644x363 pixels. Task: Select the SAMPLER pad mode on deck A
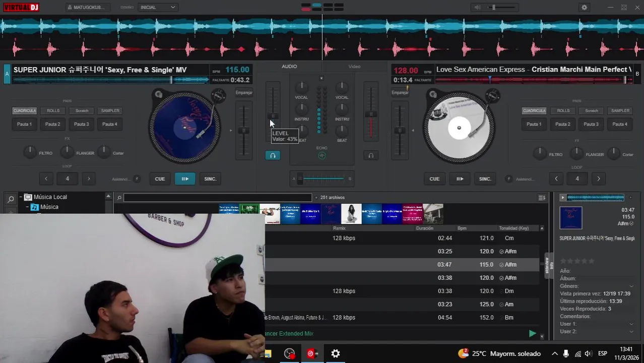[110, 111]
